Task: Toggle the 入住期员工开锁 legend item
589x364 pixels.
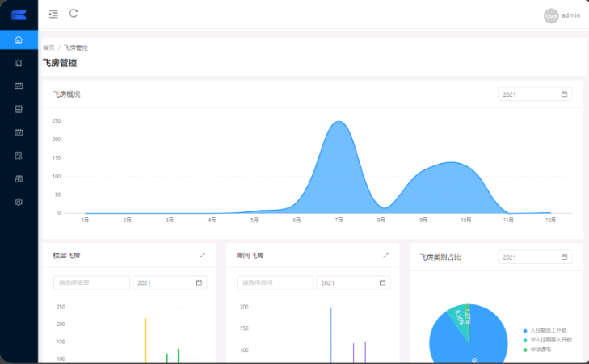Action: click(545, 331)
